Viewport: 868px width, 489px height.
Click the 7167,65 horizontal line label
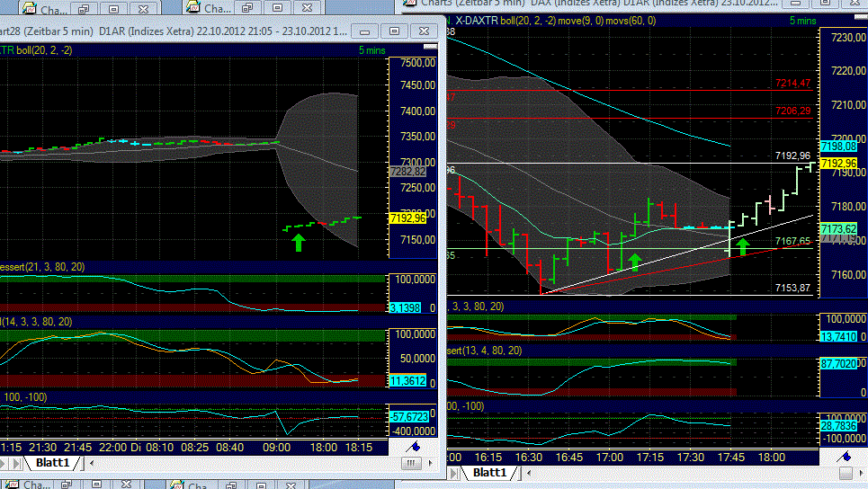click(792, 241)
